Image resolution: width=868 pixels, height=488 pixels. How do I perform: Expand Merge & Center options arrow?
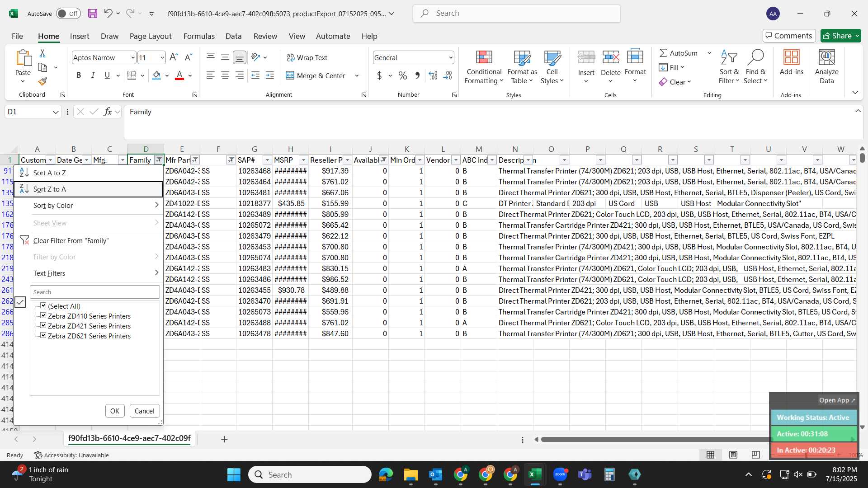[x=357, y=75]
